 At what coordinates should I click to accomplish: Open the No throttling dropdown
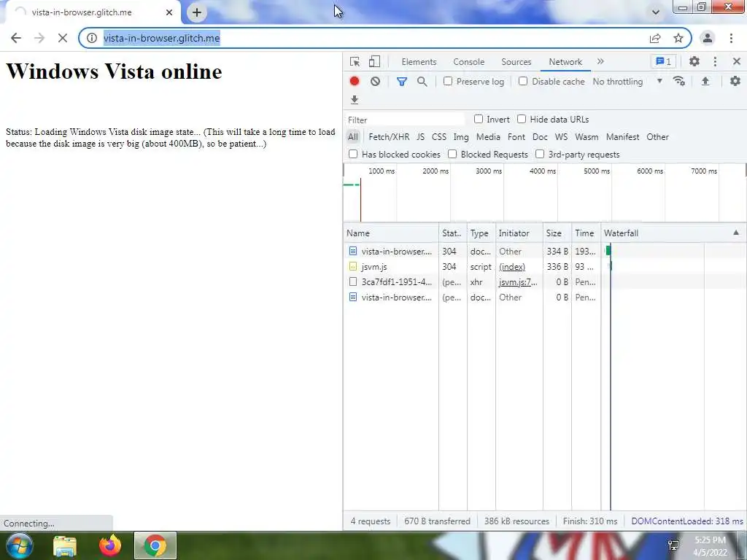pos(627,82)
